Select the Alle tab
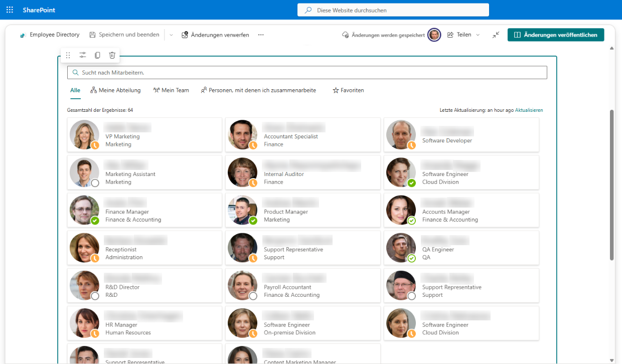The image size is (622, 364). coord(75,91)
